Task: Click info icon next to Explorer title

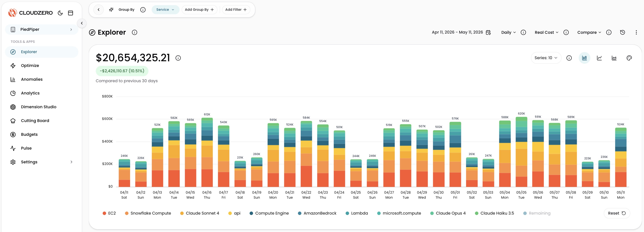Action: (x=134, y=32)
